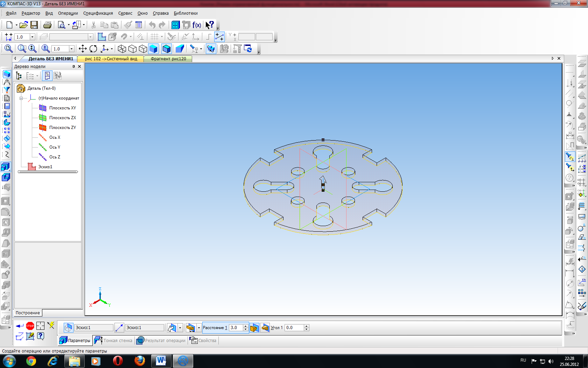Open the variables f(x) tool
The height and width of the screenshot is (368, 588).
click(x=197, y=25)
